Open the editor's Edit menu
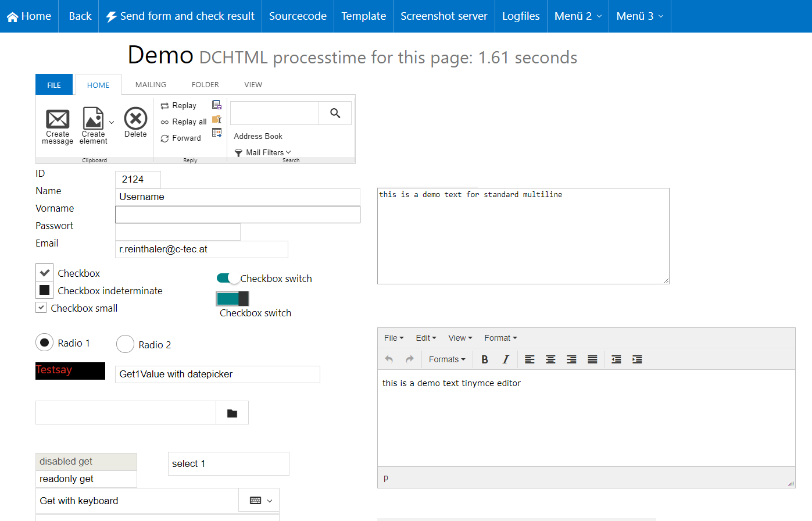812x521 pixels. (x=425, y=338)
